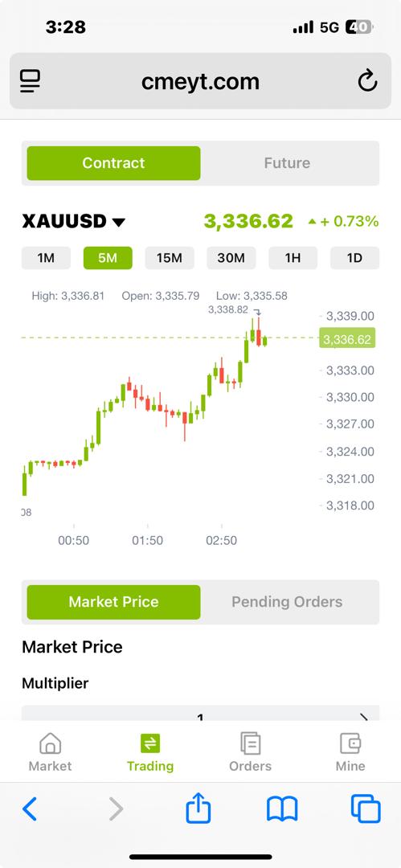401x868 pixels.
Task: Select the 15M timeframe
Action: (x=170, y=258)
